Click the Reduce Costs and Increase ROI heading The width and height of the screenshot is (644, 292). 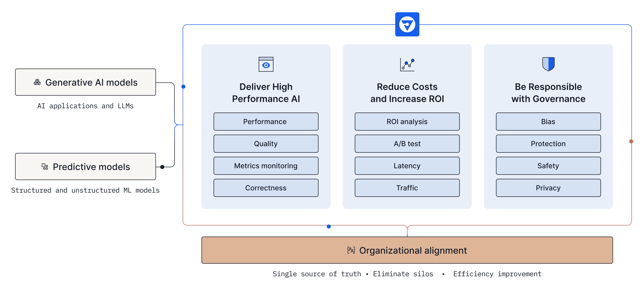point(407,93)
